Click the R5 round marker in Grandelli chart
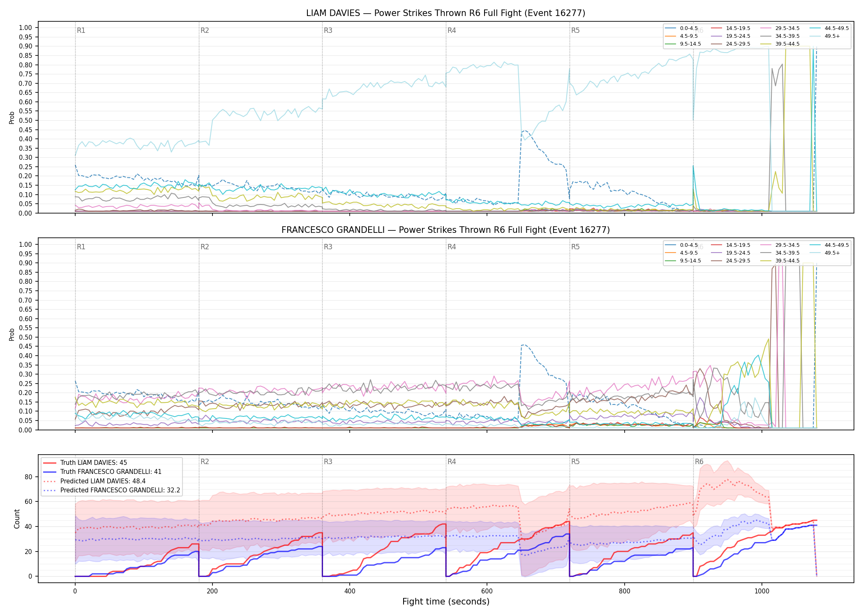The width and height of the screenshot is (863, 616). 575,247
